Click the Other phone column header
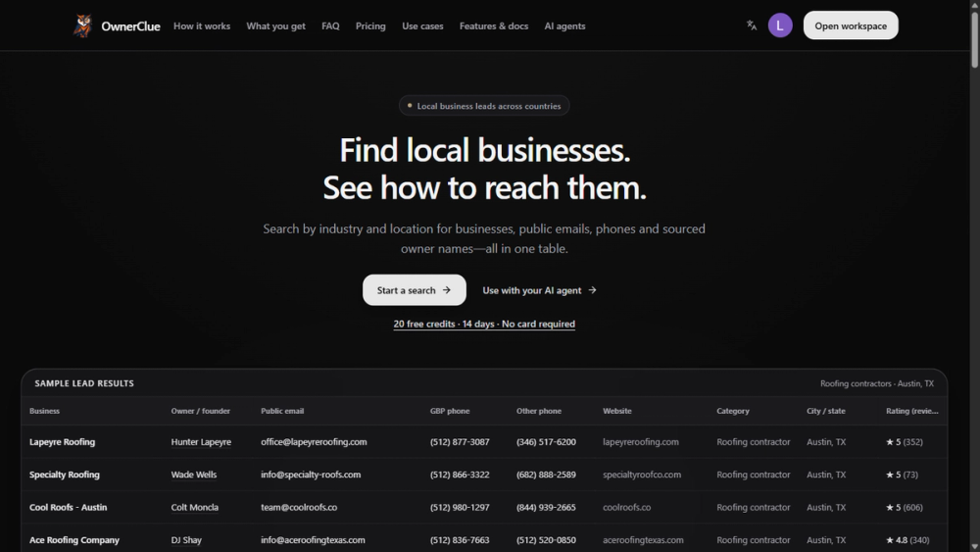980x552 pixels. (539, 411)
